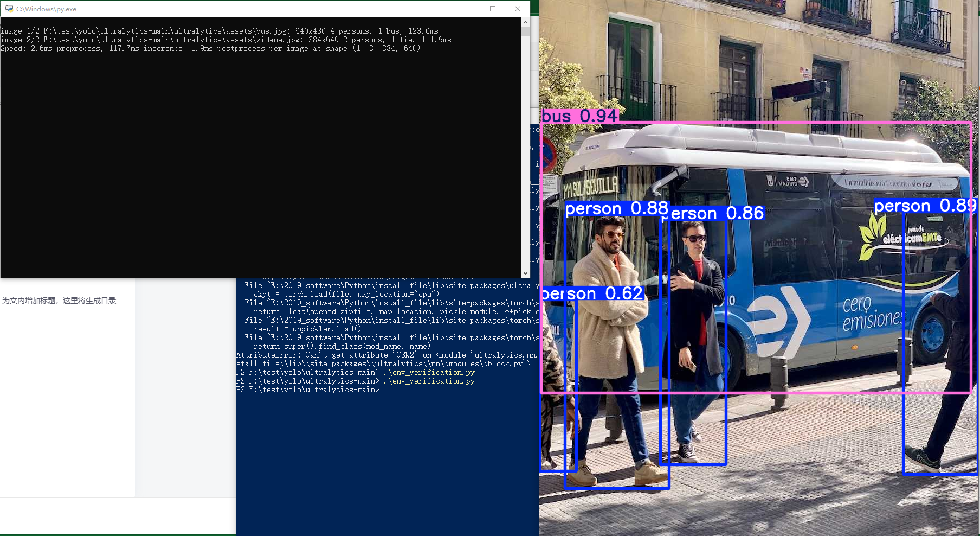Click the 'person 0.62' detection label in image

pos(592,293)
